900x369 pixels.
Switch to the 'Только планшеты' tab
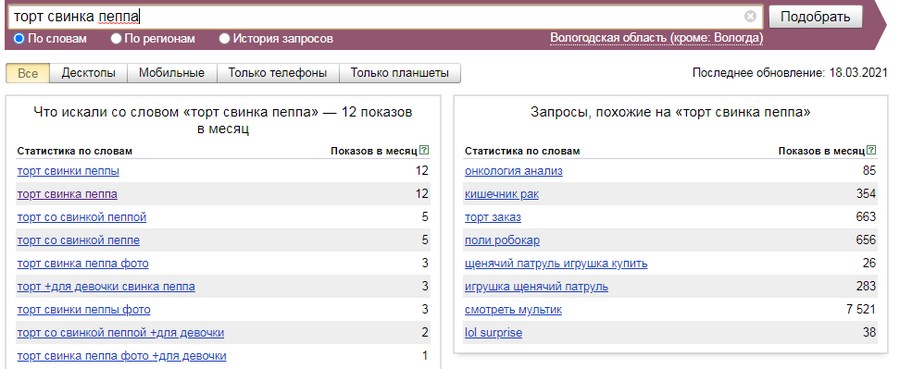pyautogui.click(x=399, y=73)
